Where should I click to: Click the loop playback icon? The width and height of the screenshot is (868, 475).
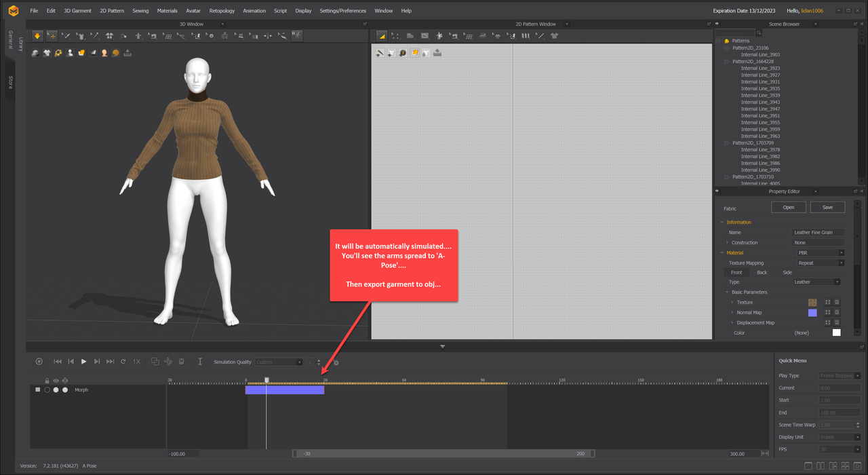[123, 362]
